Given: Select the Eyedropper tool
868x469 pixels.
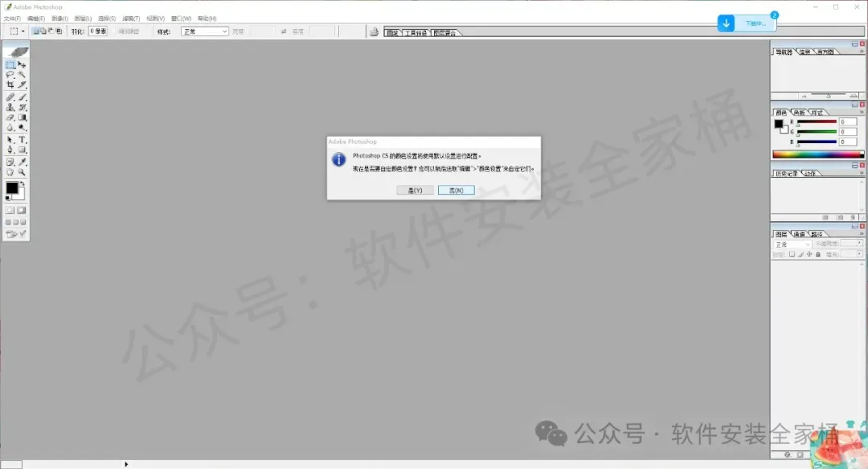Looking at the screenshot, I should click(22, 162).
